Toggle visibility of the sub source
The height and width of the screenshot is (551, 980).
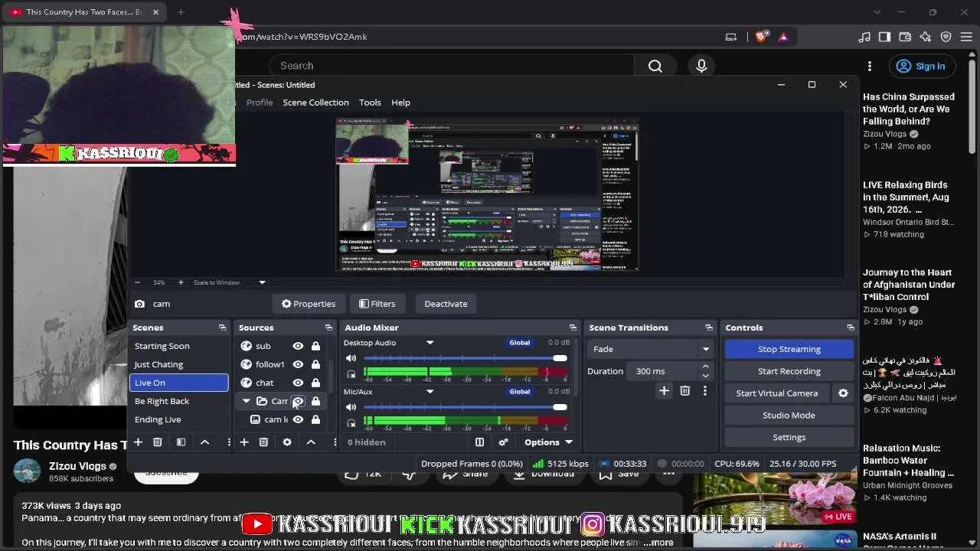click(298, 346)
